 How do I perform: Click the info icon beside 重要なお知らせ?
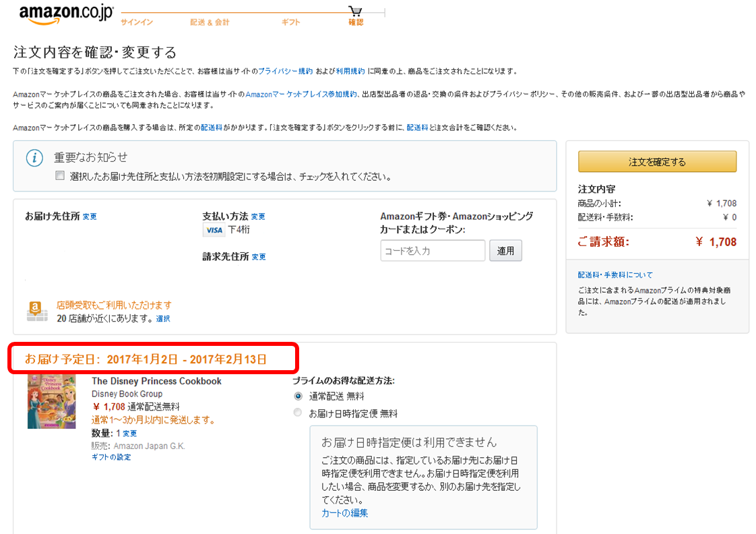click(x=34, y=158)
